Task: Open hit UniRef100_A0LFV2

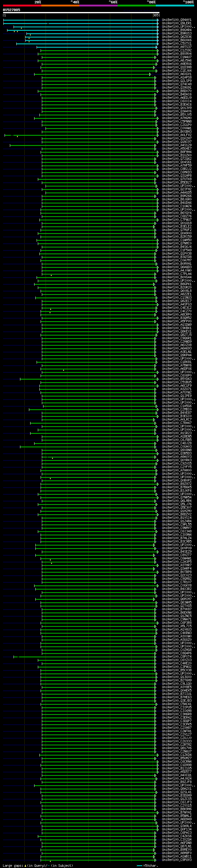Action: 177,135
